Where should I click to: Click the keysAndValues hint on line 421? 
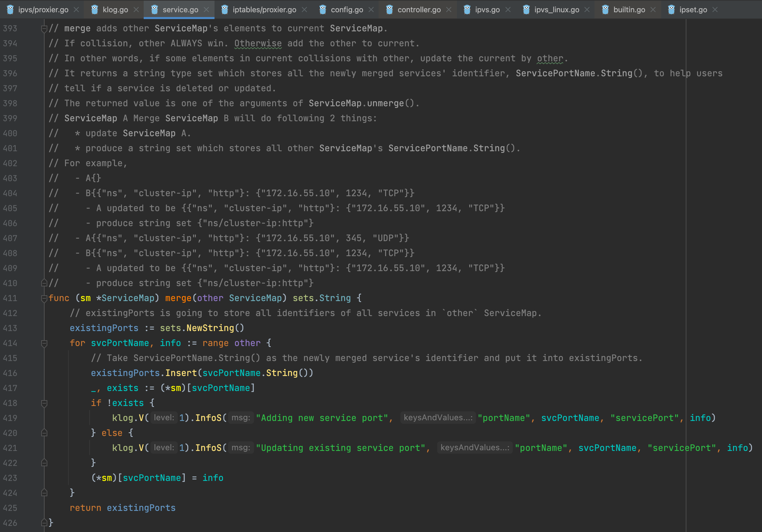[x=475, y=448]
